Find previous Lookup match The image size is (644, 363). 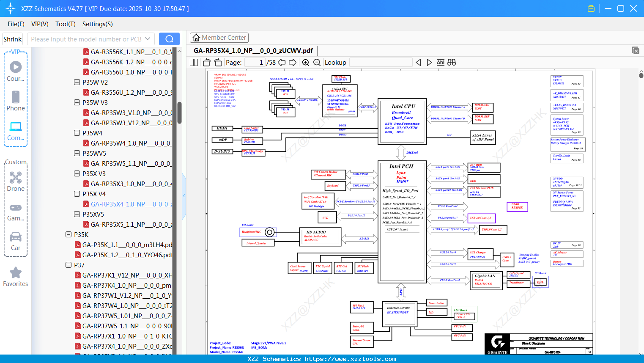(418, 62)
